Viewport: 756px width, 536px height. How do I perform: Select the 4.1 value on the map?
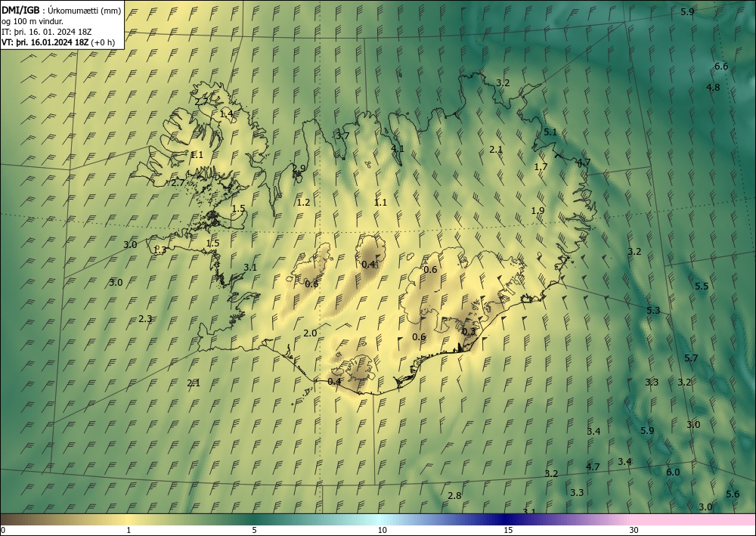tap(398, 148)
